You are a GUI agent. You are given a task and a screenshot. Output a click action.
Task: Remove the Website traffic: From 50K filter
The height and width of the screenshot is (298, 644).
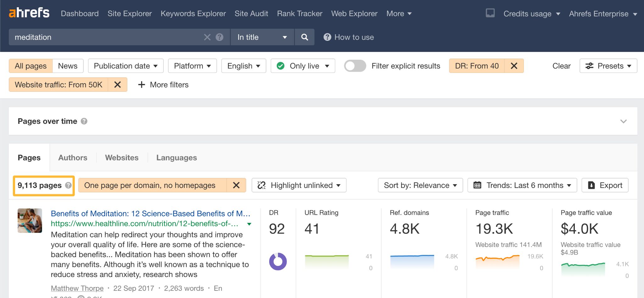tap(118, 85)
